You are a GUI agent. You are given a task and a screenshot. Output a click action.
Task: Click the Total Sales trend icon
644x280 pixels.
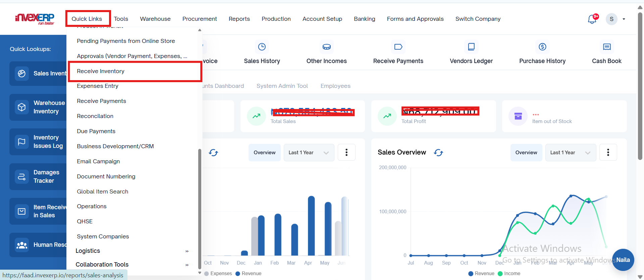257,116
